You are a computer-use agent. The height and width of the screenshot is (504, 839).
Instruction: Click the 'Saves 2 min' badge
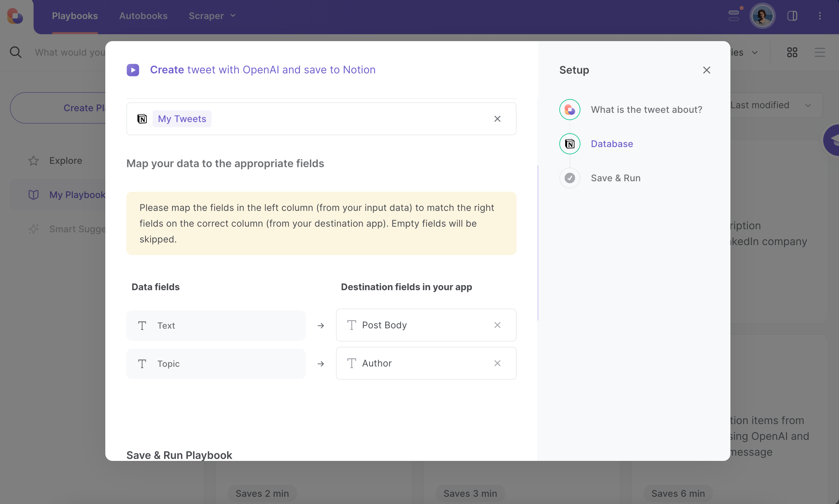[x=262, y=493]
